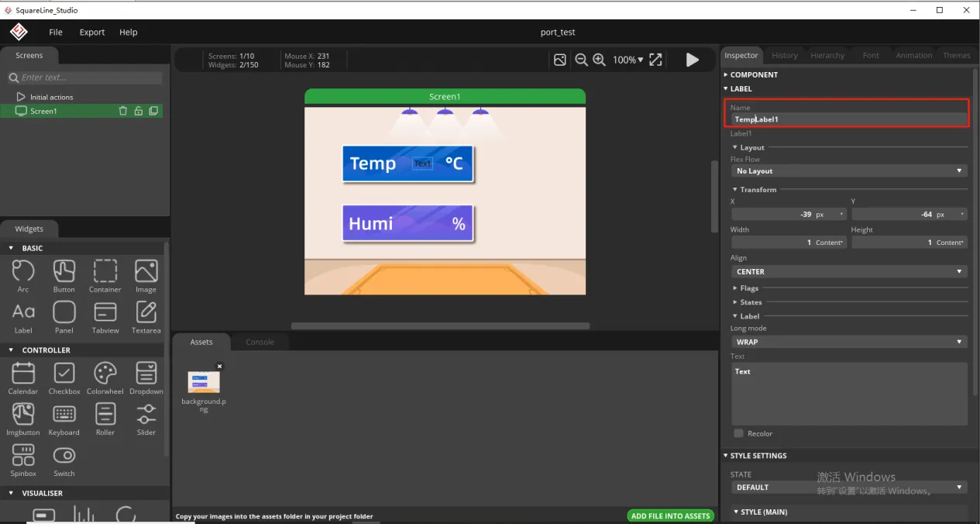Click ADD FILE INTO ASSETS button
Image resolution: width=980 pixels, height=524 pixels.
pos(670,515)
